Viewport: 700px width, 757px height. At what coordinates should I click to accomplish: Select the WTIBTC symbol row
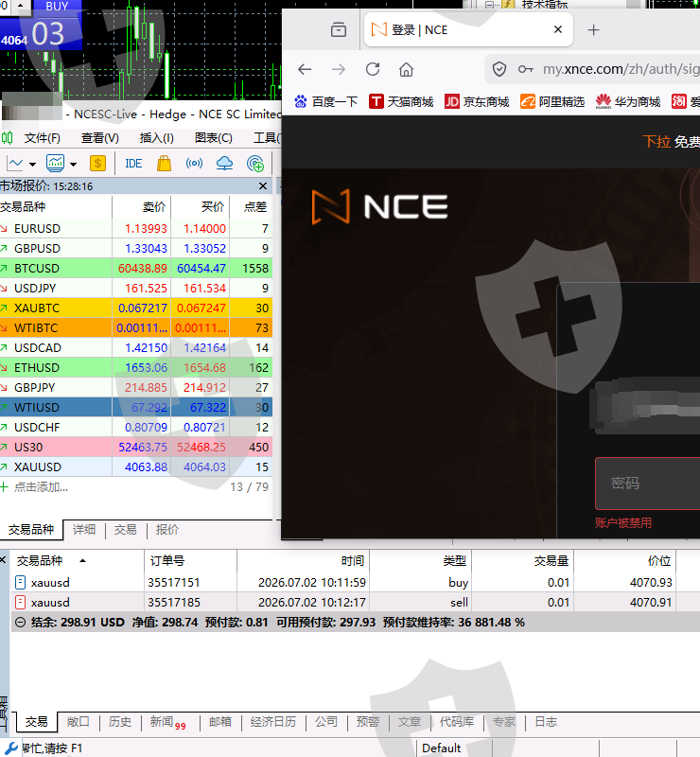[136, 327]
